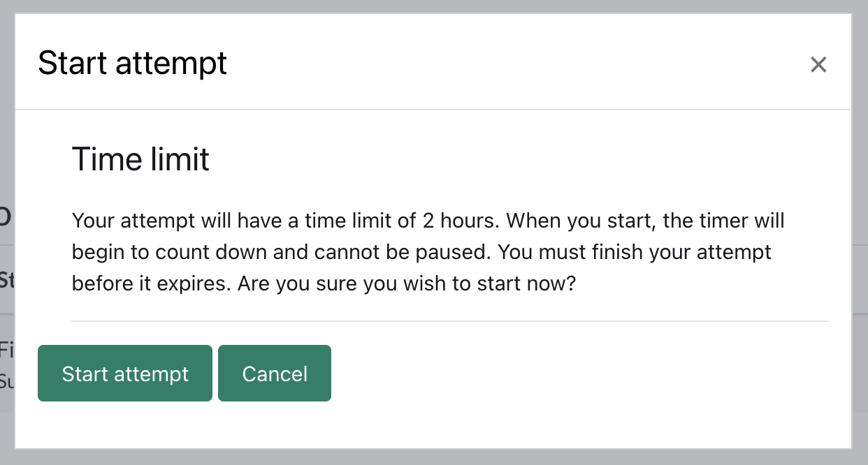Viewport: 868px width, 465px height.
Task: Click the "Time limit" heading
Action: click(x=140, y=159)
